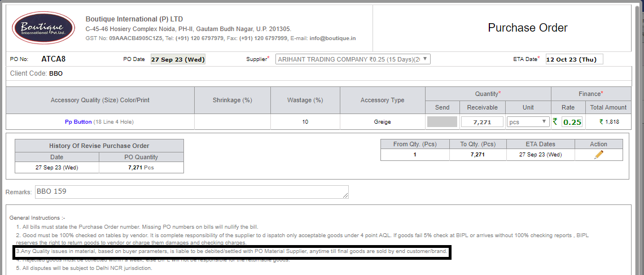Click the PO Quantity 7,271 Pcs cell

tap(141, 168)
